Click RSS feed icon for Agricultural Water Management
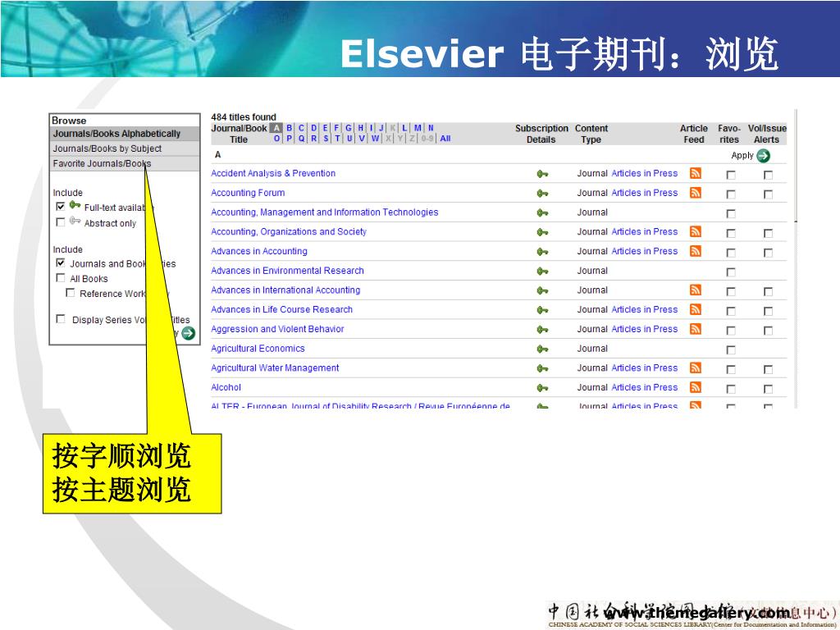The height and width of the screenshot is (630, 840). 696,367
